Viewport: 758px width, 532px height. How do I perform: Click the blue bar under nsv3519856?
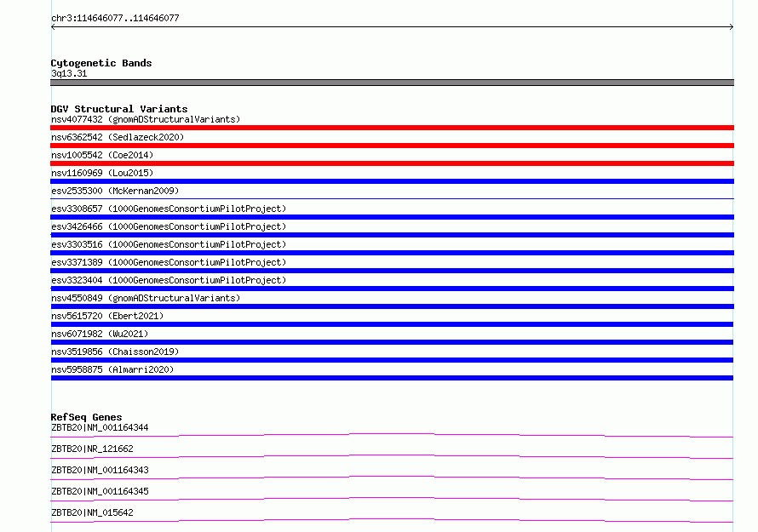pos(392,360)
